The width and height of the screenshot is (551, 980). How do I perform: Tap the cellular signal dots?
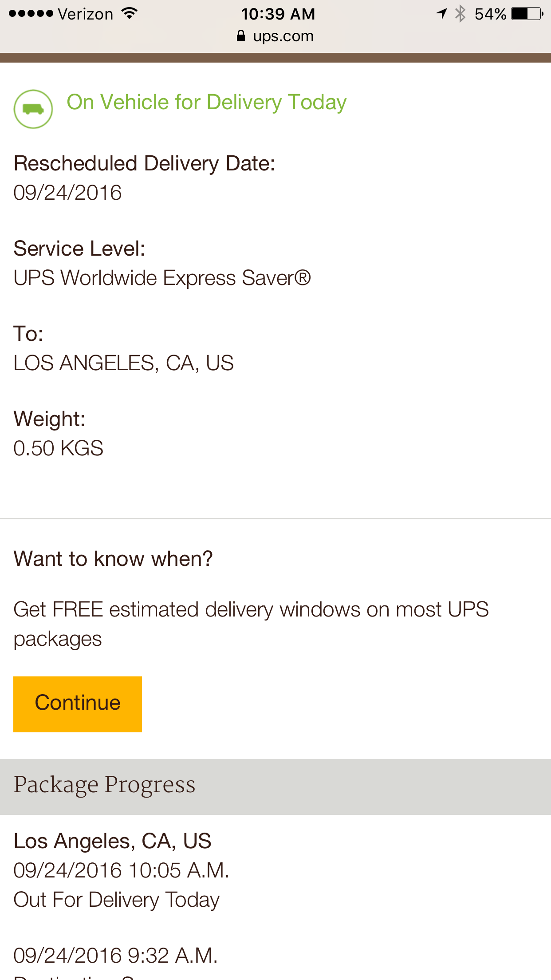tap(31, 14)
